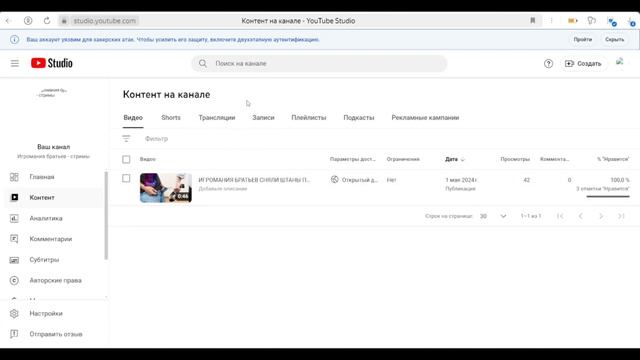Image resolution: width=640 pixels, height=360 pixels.
Task: Toggle the select-all videos checkbox
Action: (126, 159)
